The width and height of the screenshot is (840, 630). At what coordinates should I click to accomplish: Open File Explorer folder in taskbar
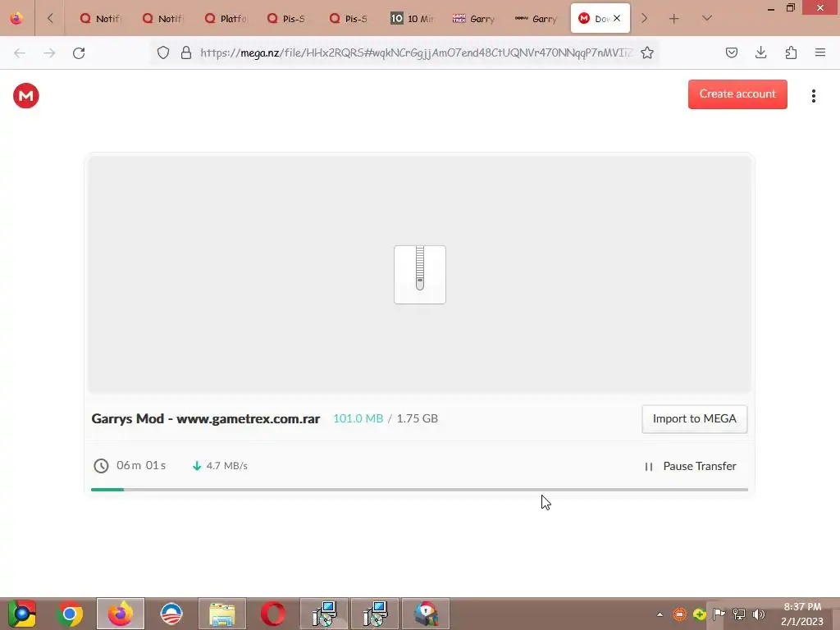tap(222, 614)
